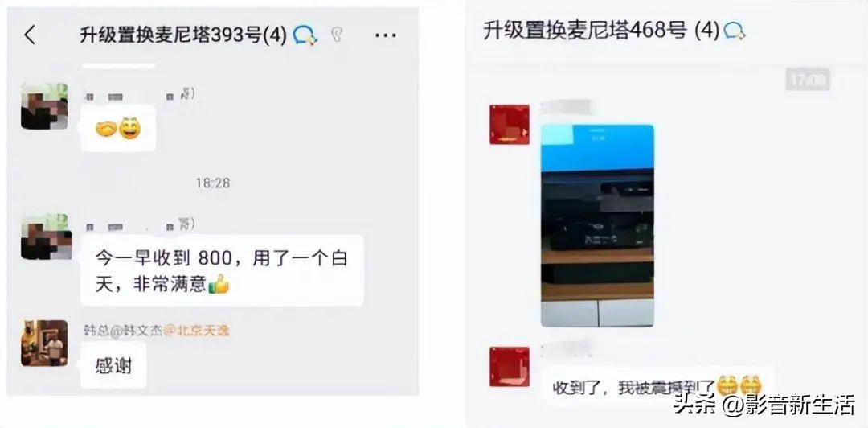Open the equipment photo thumbnail in chat
This screenshot has height=428, width=868.
[x=597, y=225]
